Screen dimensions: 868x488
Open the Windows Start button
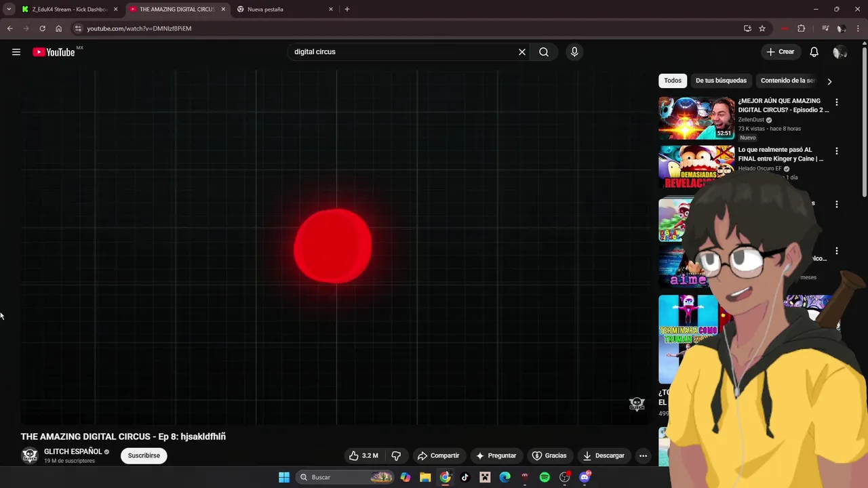tap(284, 477)
